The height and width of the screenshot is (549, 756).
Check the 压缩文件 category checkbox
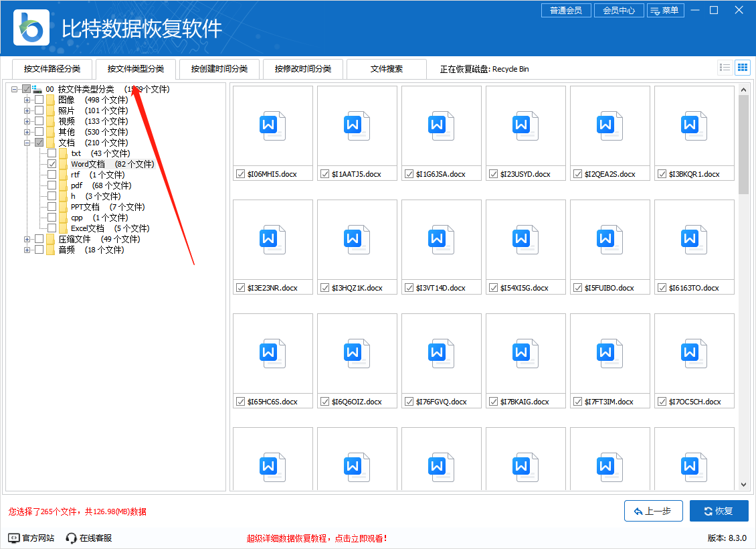pos(39,239)
